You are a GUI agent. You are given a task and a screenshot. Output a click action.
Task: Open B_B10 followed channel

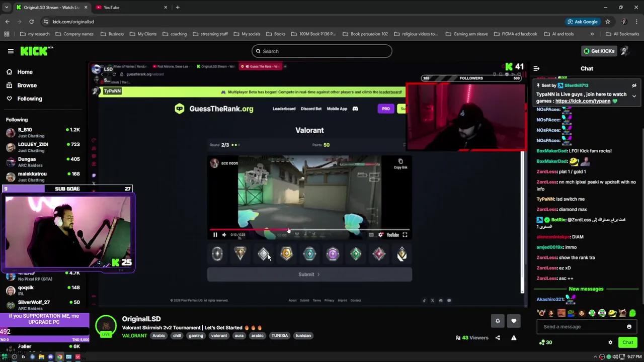pyautogui.click(x=43, y=133)
